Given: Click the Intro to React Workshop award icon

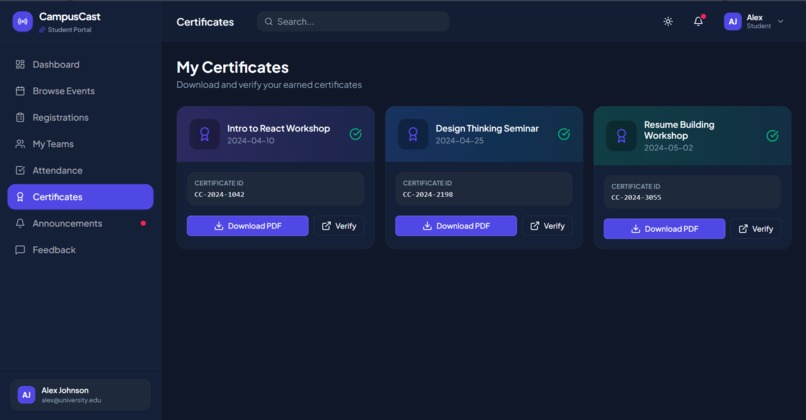Looking at the screenshot, I should tap(205, 134).
